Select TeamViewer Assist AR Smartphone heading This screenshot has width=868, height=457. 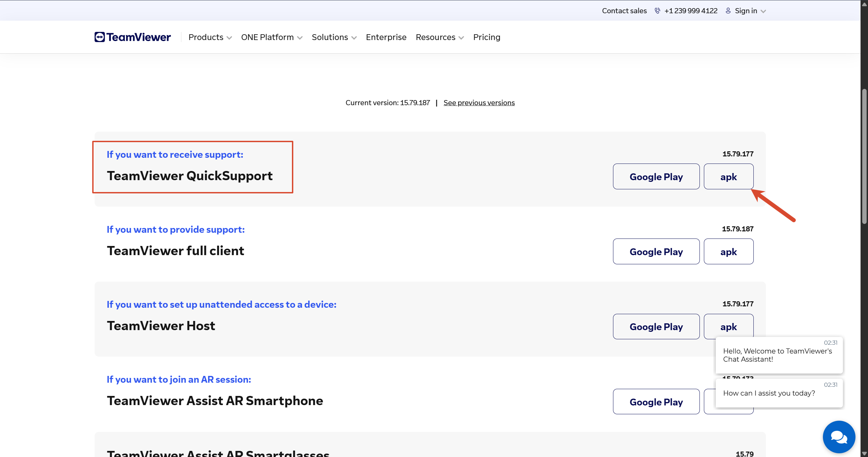215,401
